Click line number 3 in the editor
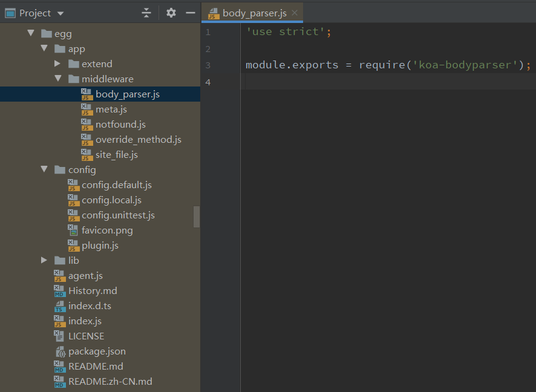536x392 pixels. pyautogui.click(x=208, y=65)
